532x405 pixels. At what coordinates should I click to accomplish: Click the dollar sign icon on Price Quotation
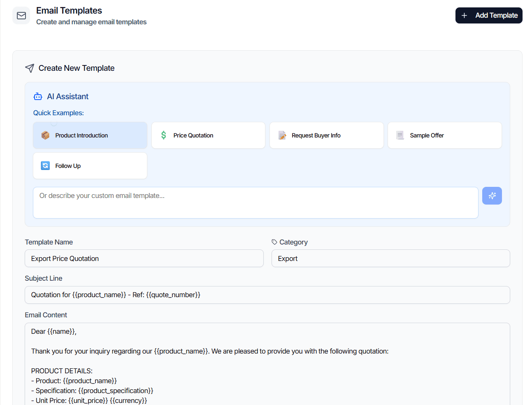[164, 135]
